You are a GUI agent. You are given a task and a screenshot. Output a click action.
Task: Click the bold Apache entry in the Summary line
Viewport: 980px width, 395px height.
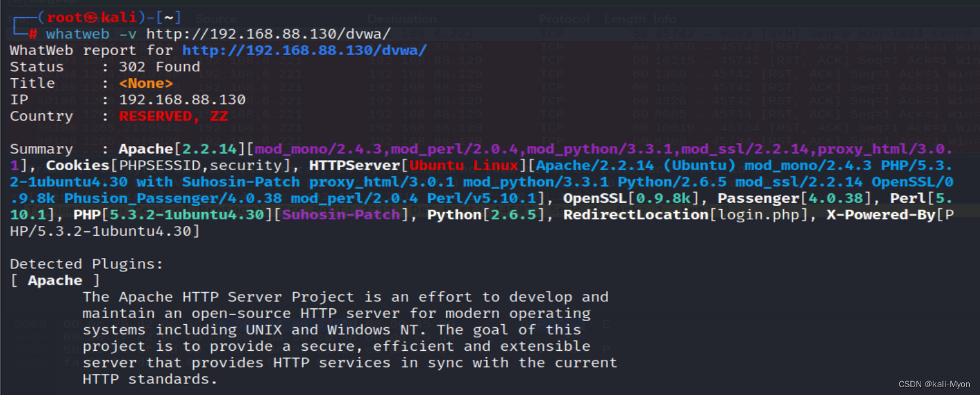tap(146, 149)
